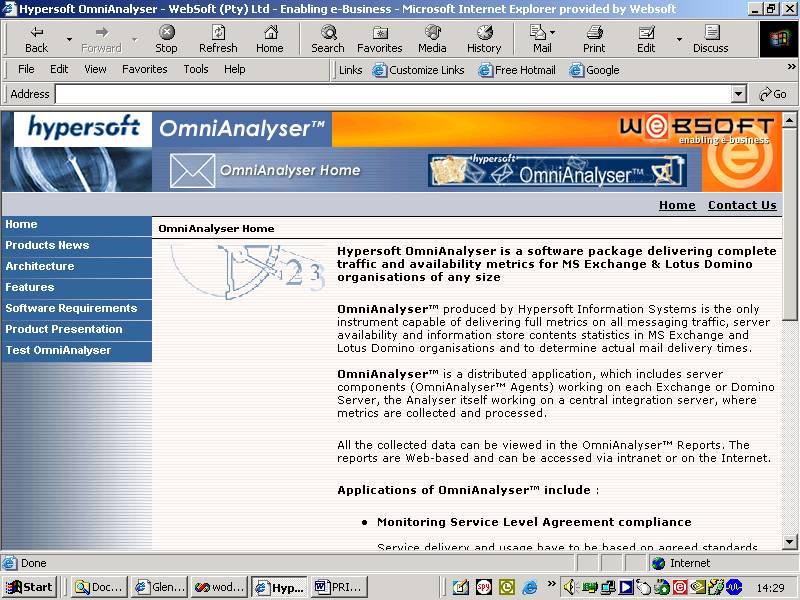
Task: Open the Discuss toolbar
Action: point(710,39)
